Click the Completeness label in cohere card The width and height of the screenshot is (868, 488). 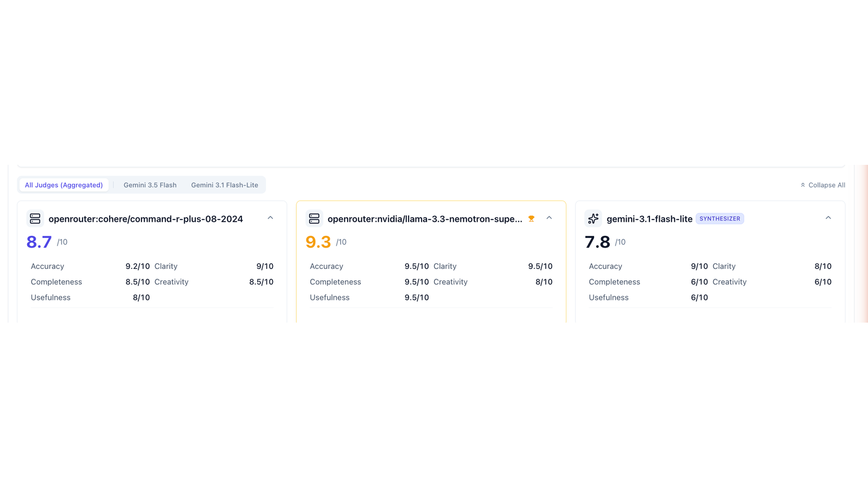56,282
